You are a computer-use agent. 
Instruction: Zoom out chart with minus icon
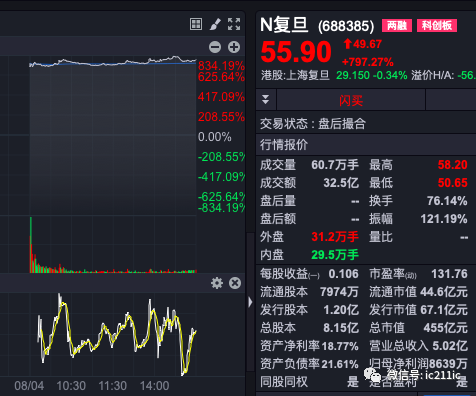215,47
